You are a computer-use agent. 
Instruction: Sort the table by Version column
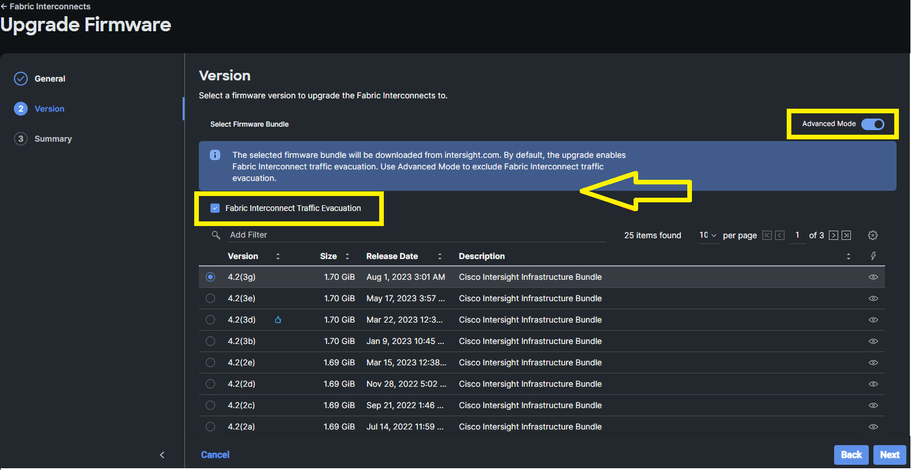pos(278,256)
